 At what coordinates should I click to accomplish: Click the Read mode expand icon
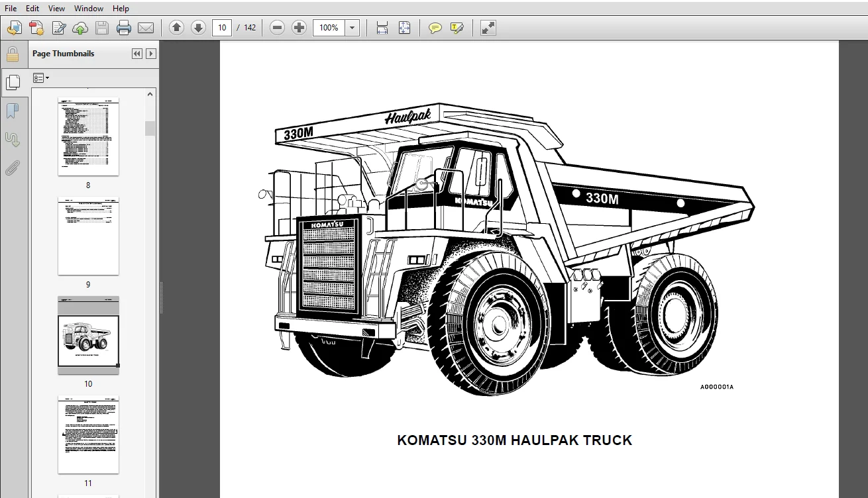(x=488, y=28)
